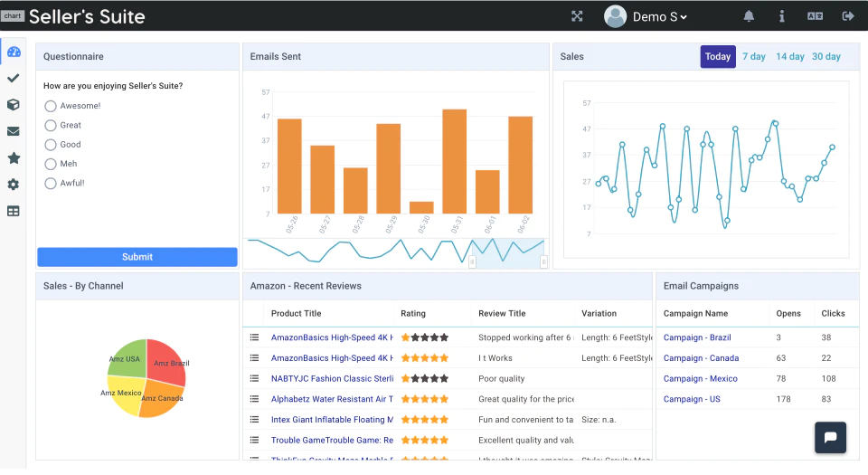Click the notification bell icon
The width and height of the screenshot is (868, 475).
[x=749, y=16]
